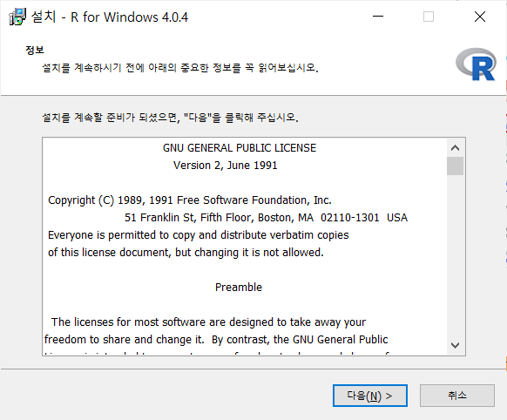Click the line Version 2, June 1991
Screen dimensions: 507x420
coord(226,166)
